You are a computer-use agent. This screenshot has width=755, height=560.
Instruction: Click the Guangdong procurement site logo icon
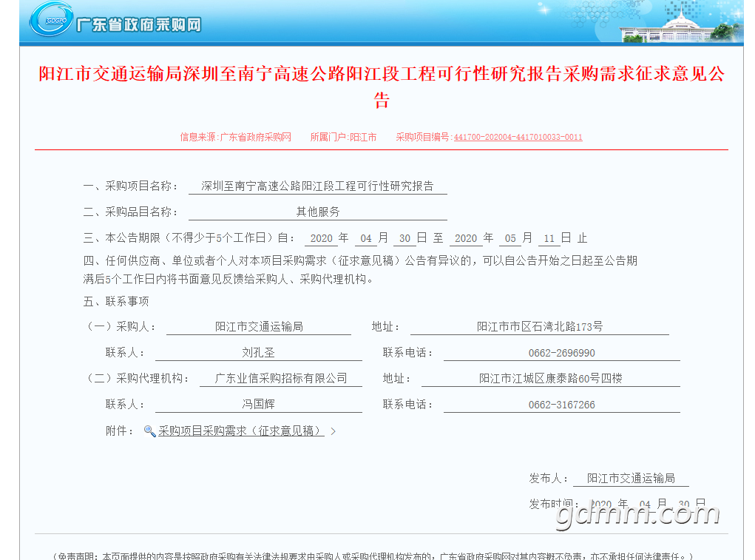51,21
